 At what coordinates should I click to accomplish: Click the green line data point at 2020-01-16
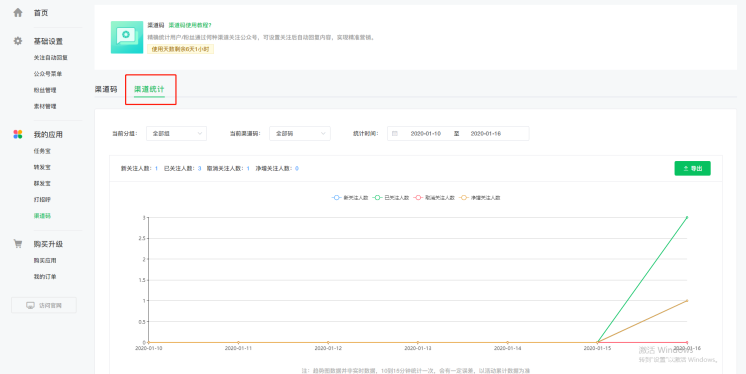pos(687,217)
